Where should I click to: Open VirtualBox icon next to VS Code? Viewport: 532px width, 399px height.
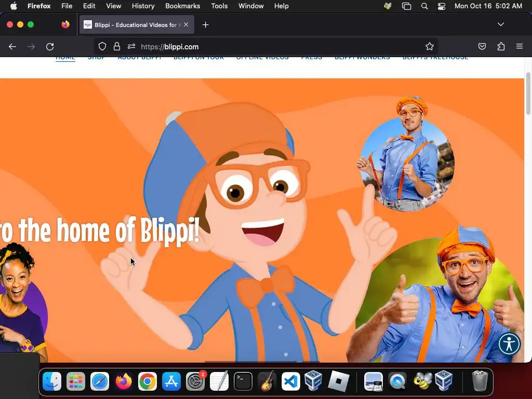313,381
